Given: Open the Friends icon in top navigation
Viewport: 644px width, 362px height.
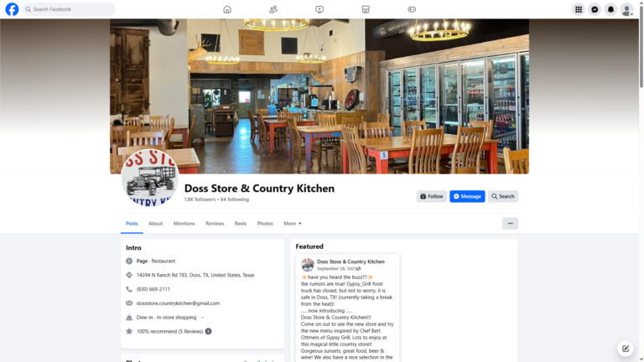Looking at the screenshot, I should pos(273,9).
